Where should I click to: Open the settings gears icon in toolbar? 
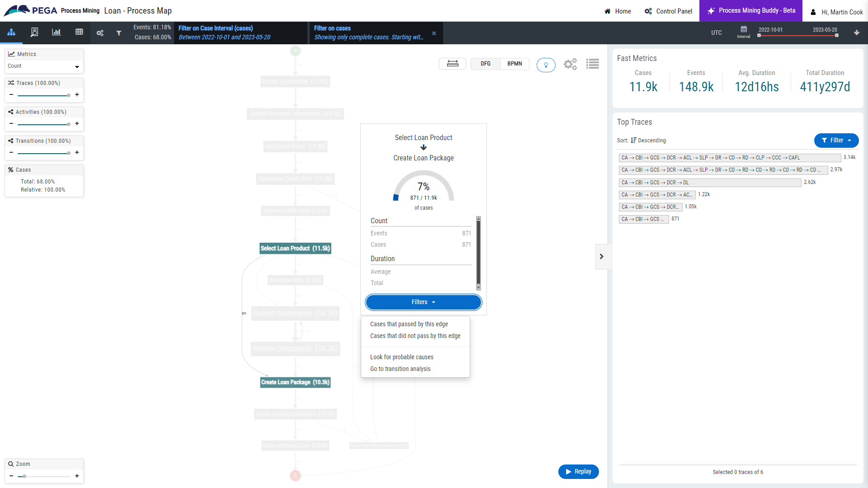(100, 33)
